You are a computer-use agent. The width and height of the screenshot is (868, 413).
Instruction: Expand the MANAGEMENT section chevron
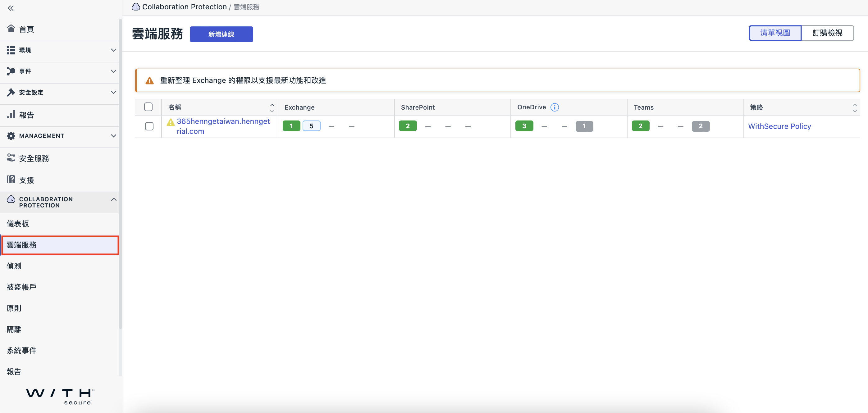114,135
